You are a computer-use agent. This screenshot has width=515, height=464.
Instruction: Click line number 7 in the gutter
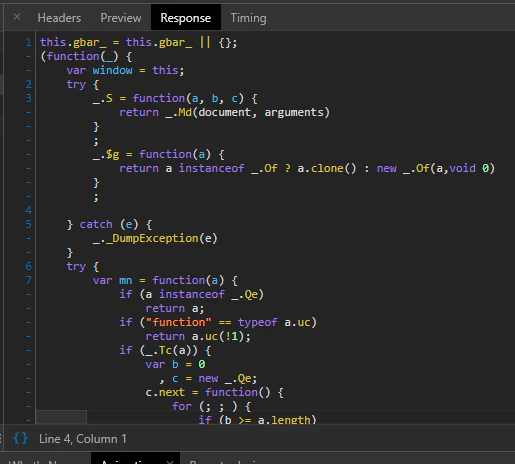[29, 280]
